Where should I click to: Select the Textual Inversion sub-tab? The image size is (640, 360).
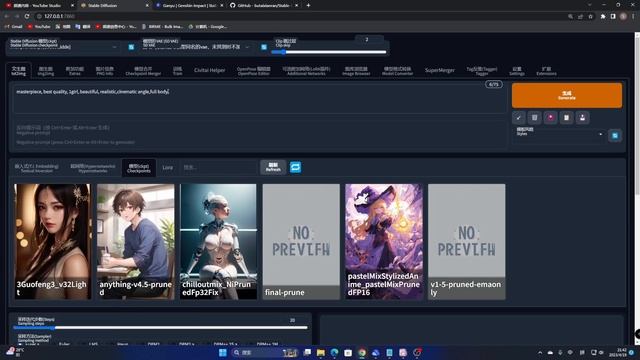[x=37, y=168]
